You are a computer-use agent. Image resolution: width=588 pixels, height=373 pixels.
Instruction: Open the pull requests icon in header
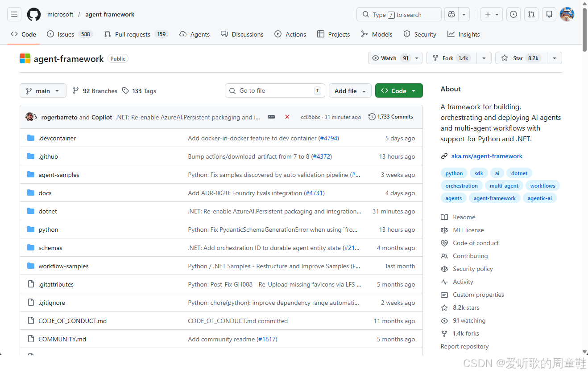[x=531, y=14]
